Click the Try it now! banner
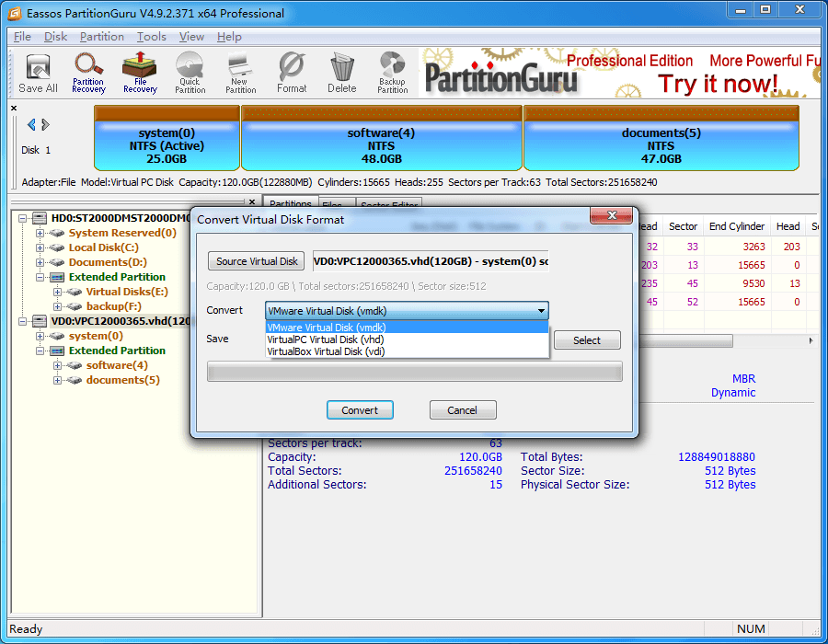This screenshot has width=828, height=644. coord(717,84)
